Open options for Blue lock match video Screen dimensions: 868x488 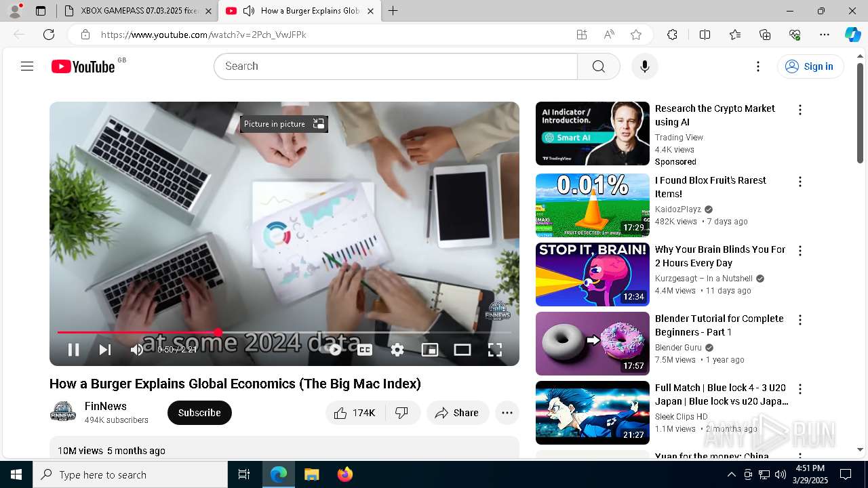click(800, 389)
